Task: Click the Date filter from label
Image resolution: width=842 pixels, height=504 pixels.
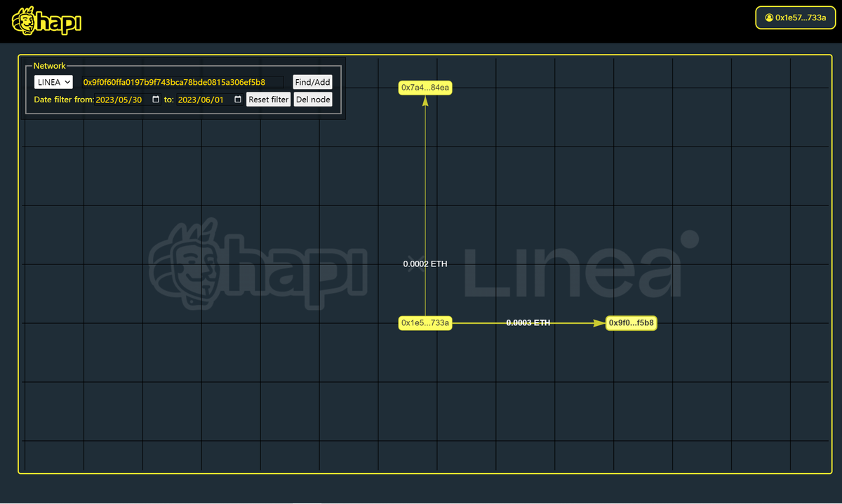Action: tap(64, 100)
